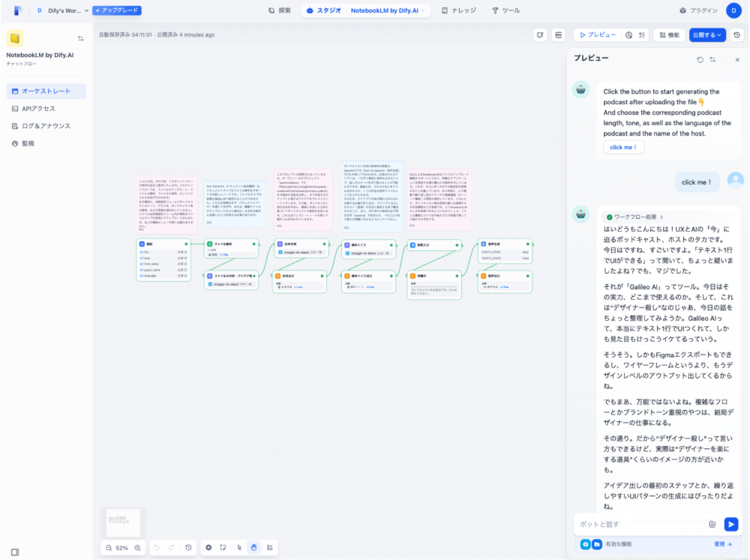
Task: Click the ボットと話す chat input field
Action: 637,525
